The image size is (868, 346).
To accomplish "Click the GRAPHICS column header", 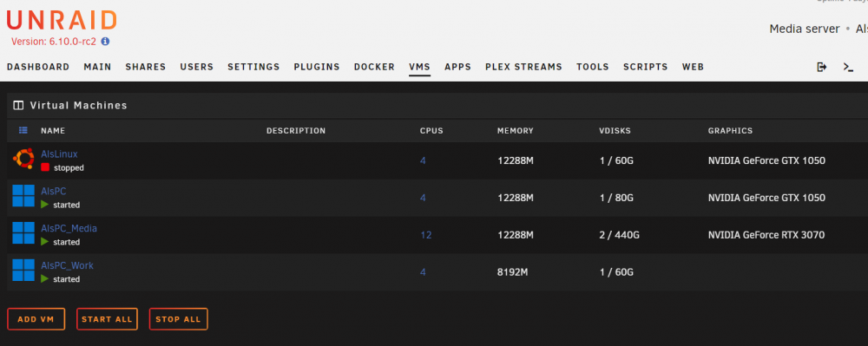I will (730, 131).
